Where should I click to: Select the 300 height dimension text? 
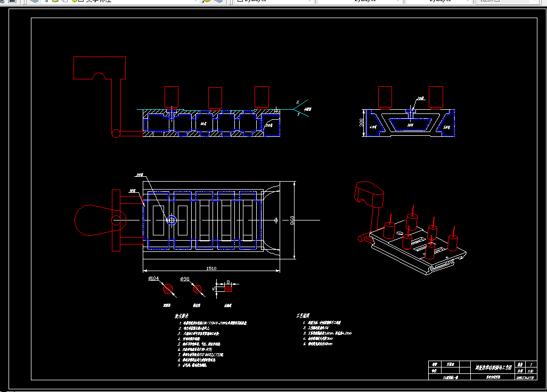362,123
